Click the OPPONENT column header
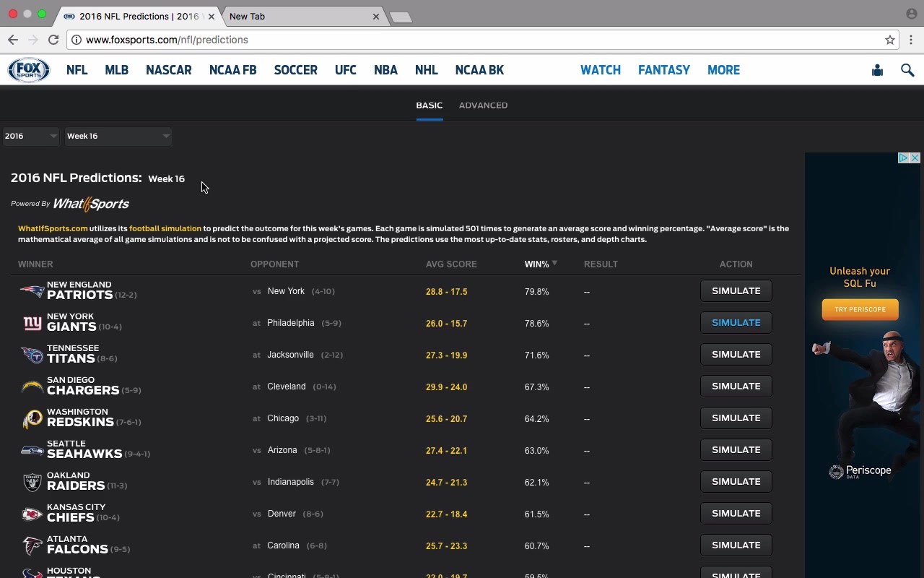Viewport: 924px width, 578px height. 274,264
